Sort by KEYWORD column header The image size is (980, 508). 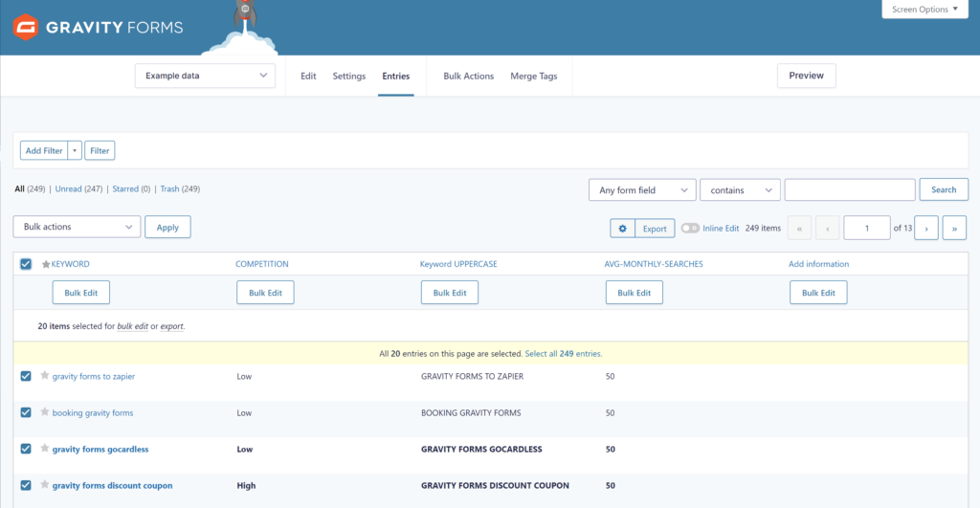(70, 264)
